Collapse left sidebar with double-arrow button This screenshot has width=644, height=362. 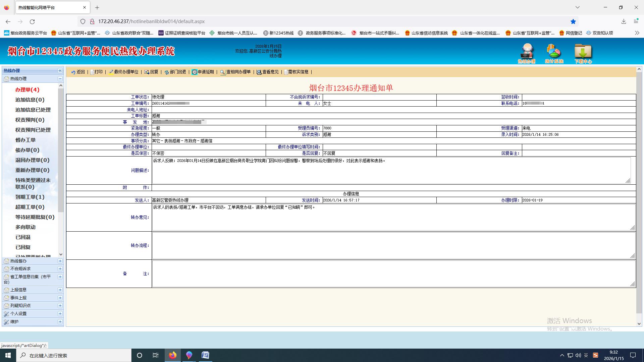60,71
